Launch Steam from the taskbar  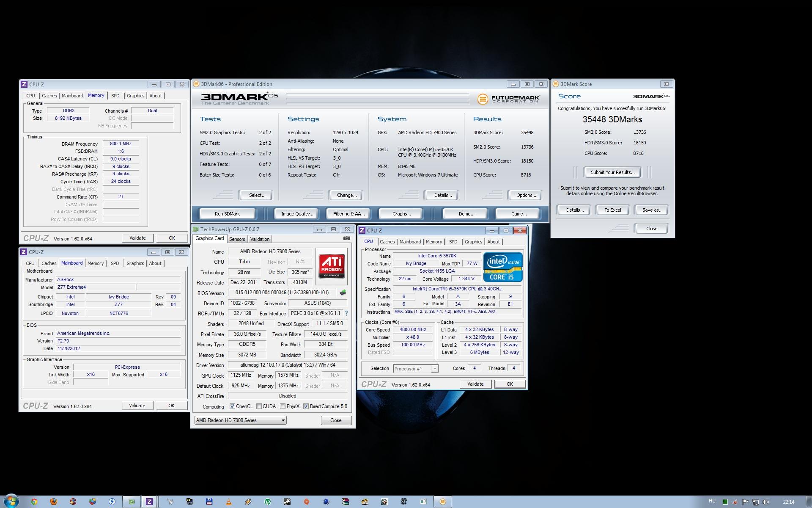[x=287, y=502]
